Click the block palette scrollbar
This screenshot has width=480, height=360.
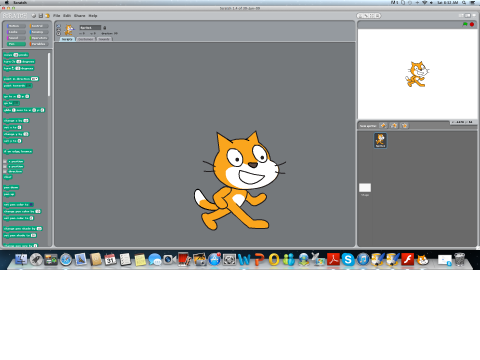pos(49,75)
